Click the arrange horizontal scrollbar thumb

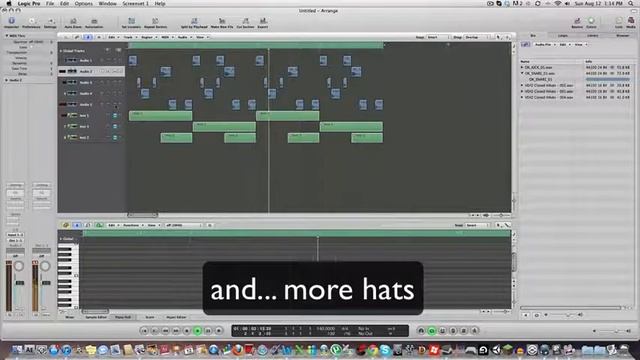pyautogui.click(x=143, y=215)
